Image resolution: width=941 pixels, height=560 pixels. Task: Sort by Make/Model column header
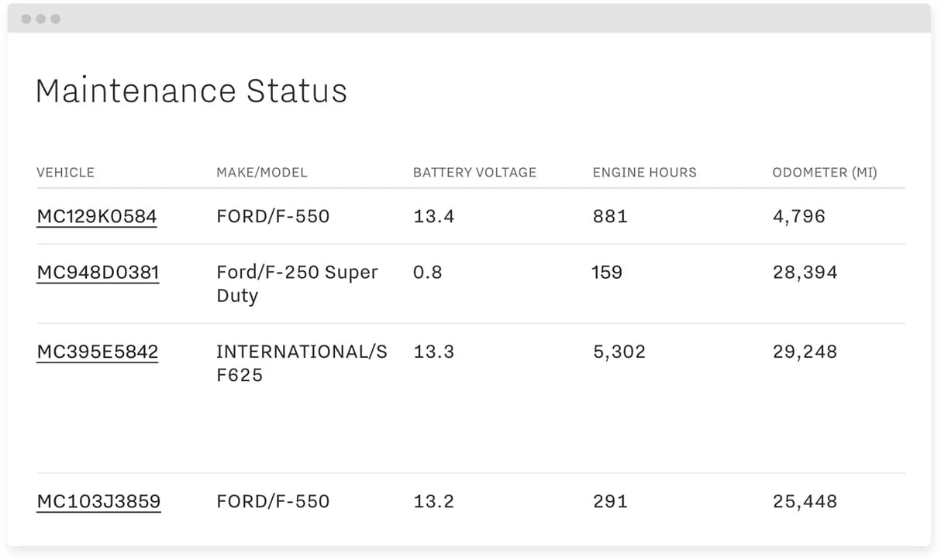click(261, 173)
